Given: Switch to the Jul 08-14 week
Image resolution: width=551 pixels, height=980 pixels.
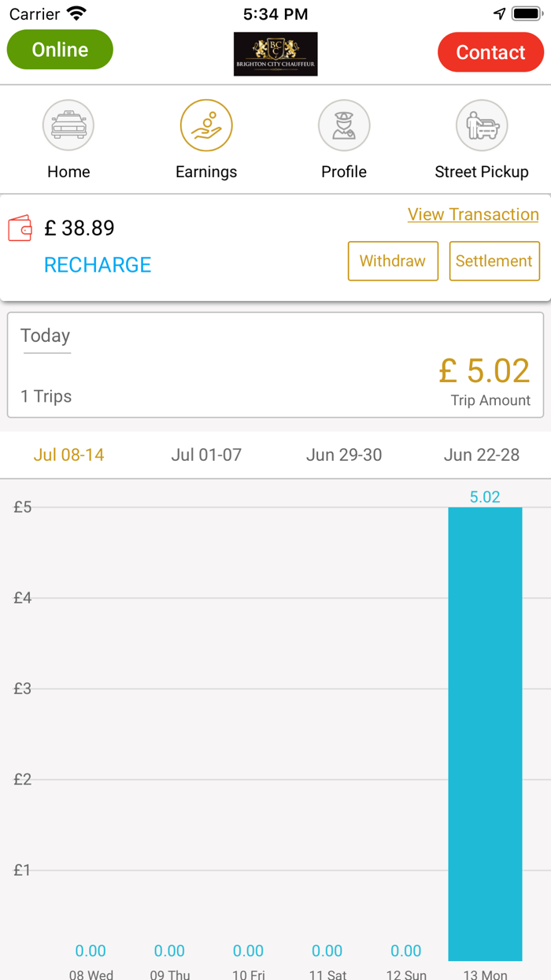Looking at the screenshot, I should [x=68, y=455].
